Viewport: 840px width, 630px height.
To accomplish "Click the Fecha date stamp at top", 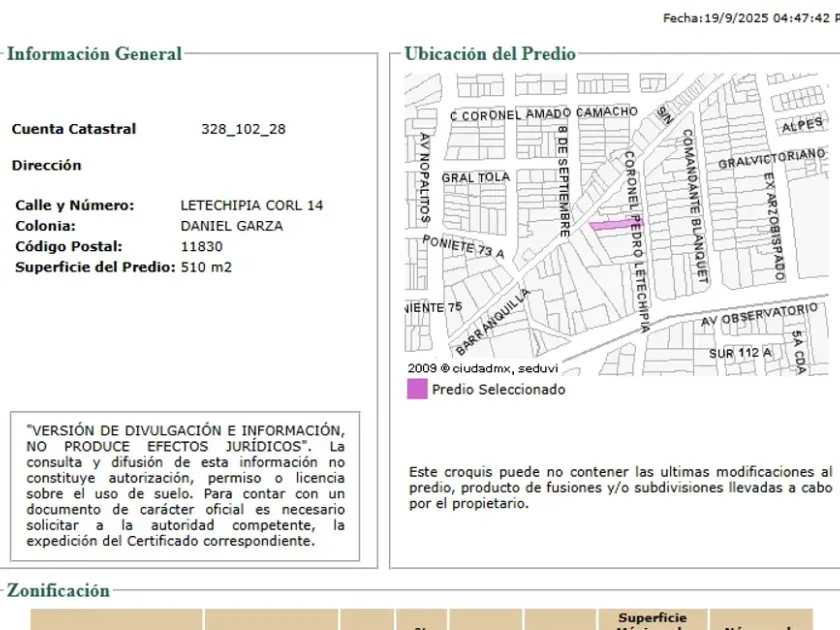I will [x=750, y=18].
